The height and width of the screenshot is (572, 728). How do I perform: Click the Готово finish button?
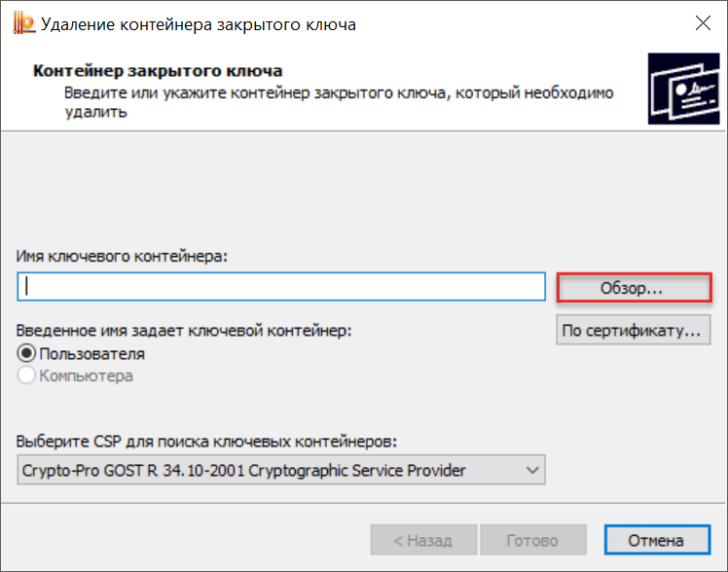coord(532,540)
